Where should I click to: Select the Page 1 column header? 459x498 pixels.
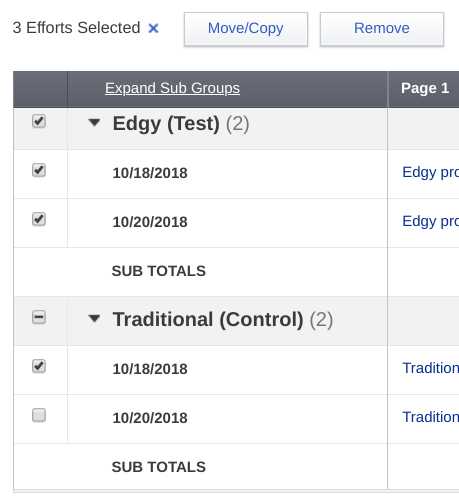tap(425, 88)
